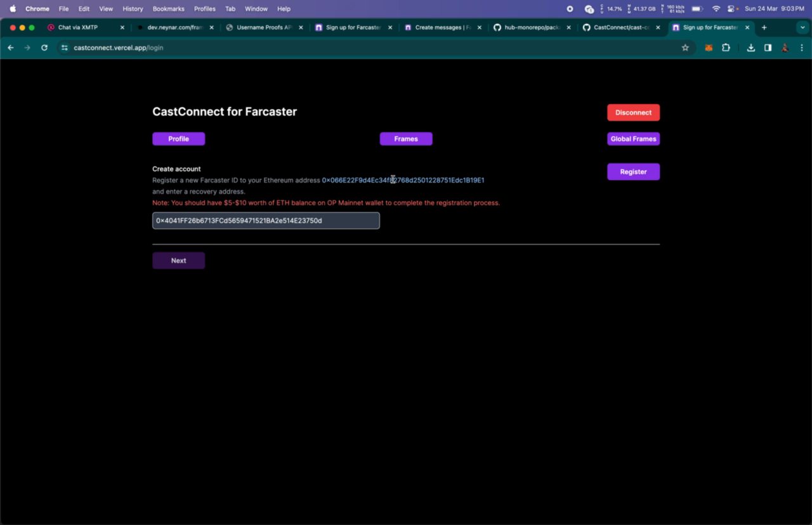812x525 pixels.
Task: Open Chrome three-dot menu
Action: [x=802, y=48]
